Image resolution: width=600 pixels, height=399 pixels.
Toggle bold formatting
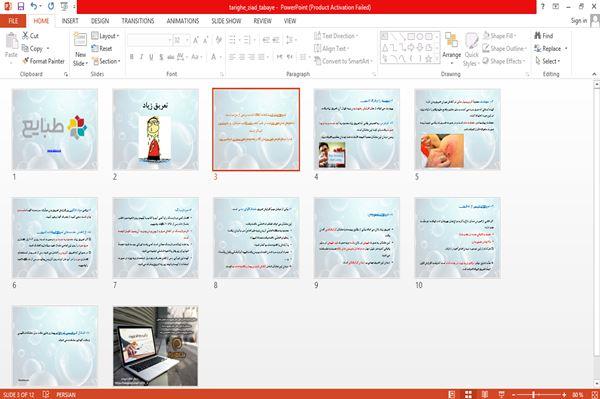point(132,57)
